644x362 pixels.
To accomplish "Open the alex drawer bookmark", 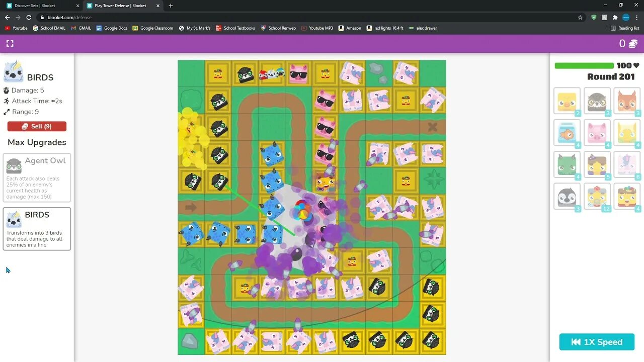I will [x=423, y=28].
